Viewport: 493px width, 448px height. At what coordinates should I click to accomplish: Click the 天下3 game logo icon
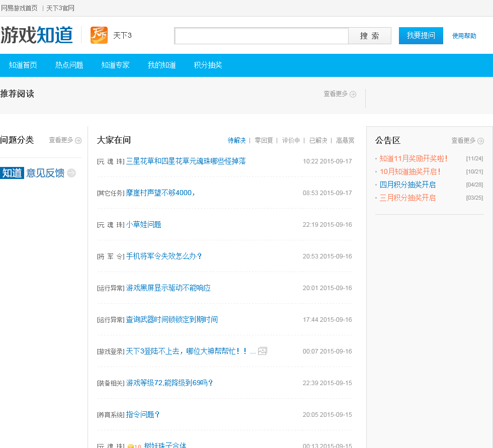[x=99, y=35]
